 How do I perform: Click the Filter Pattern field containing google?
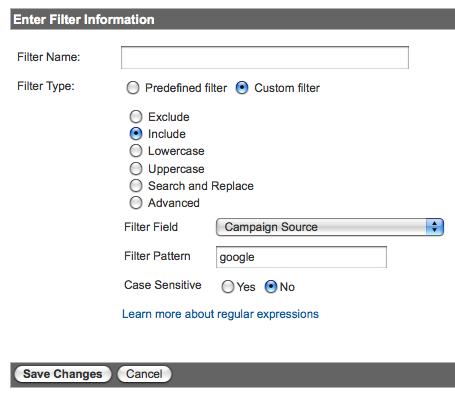pyautogui.click(x=301, y=257)
